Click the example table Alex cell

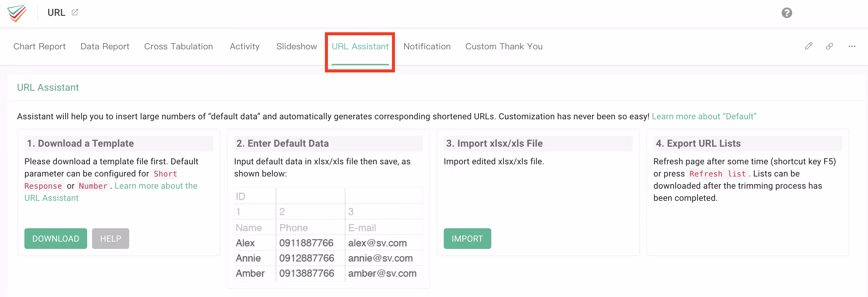coord(255,243)
